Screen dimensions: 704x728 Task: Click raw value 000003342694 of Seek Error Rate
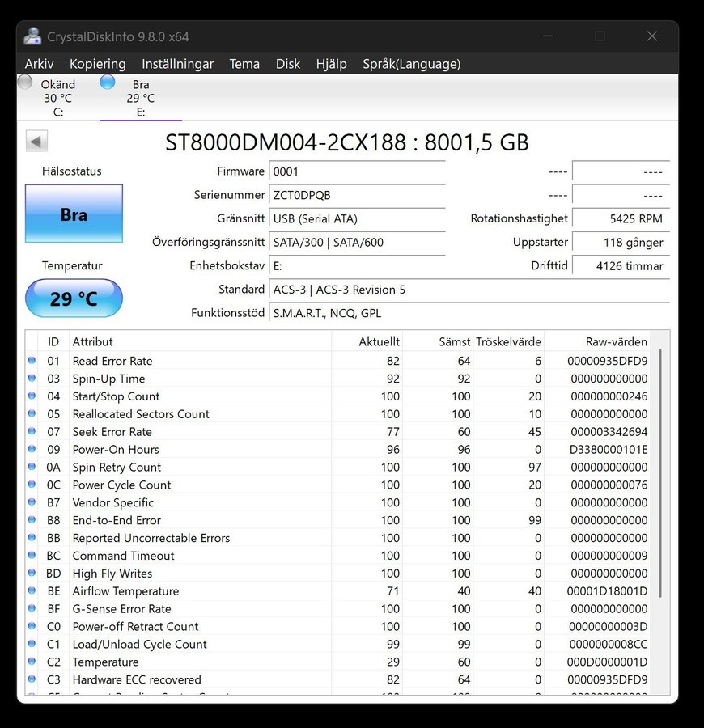(x=609, y=432)
